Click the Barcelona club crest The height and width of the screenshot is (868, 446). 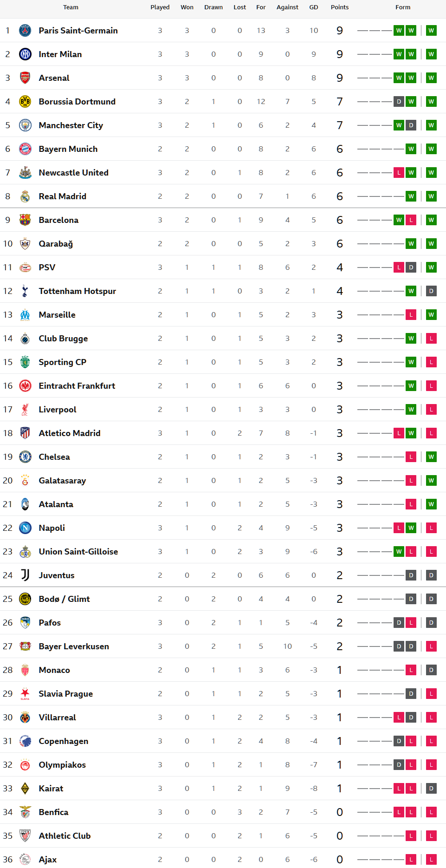click(x=25, y=220)
